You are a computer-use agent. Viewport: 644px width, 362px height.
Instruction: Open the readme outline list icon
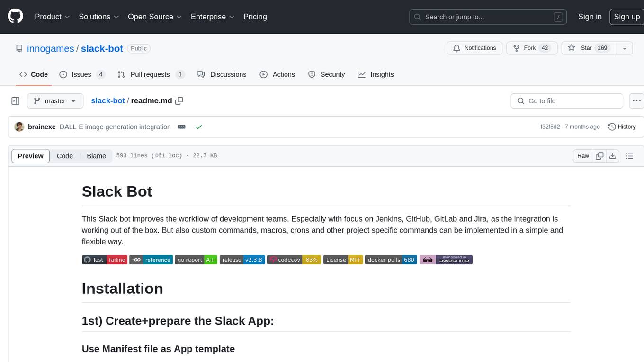pyautogui.click(x=629, y=156)
